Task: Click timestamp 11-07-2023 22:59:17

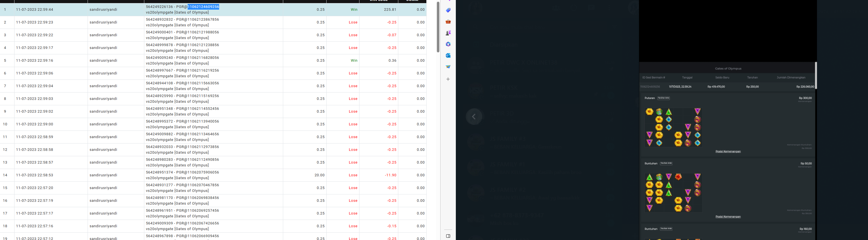Action: pyautogui.click(x=34, y=48)
